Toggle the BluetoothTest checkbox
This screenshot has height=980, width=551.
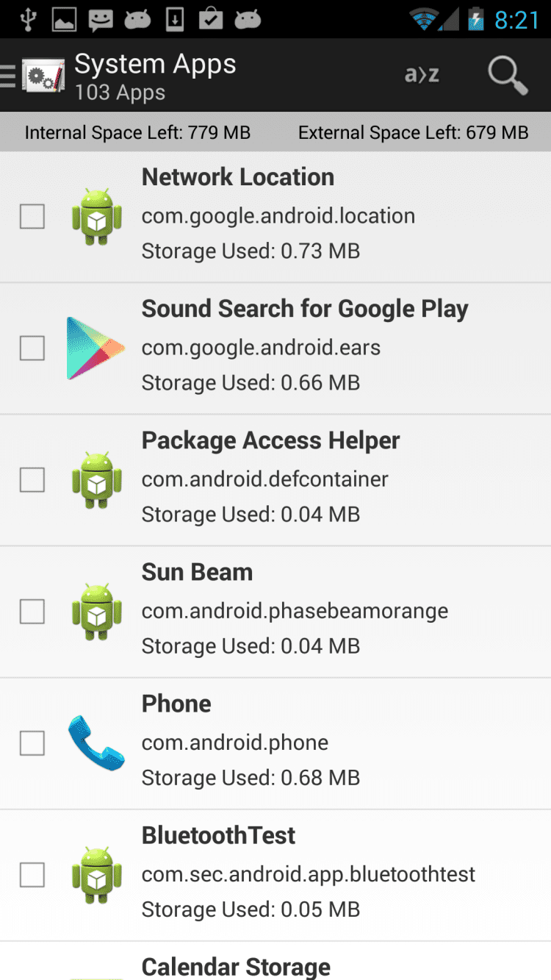point(32,875)
